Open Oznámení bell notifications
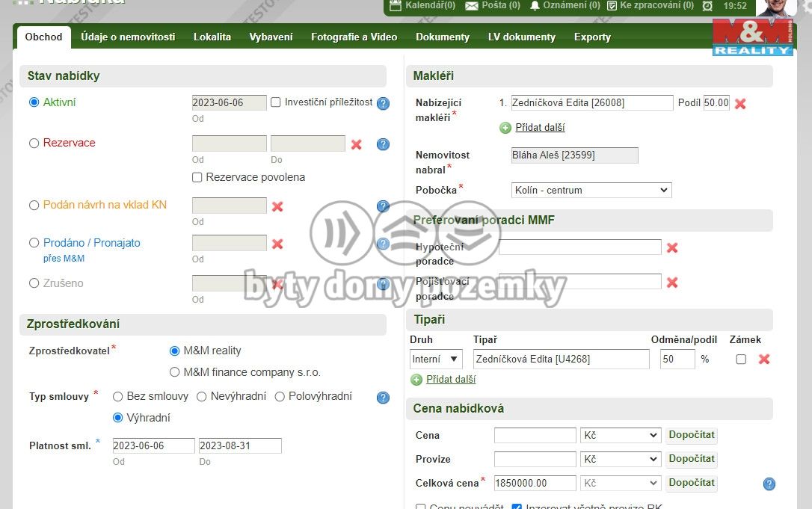This screenshot has width=812, height=509. click(x=535, y=6)
